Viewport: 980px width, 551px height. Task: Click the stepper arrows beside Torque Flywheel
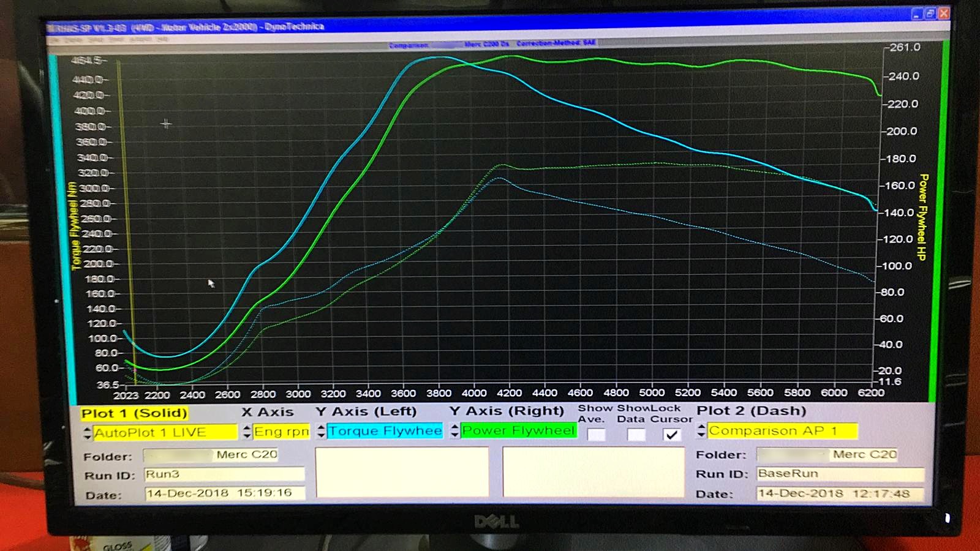pos(321,431)
